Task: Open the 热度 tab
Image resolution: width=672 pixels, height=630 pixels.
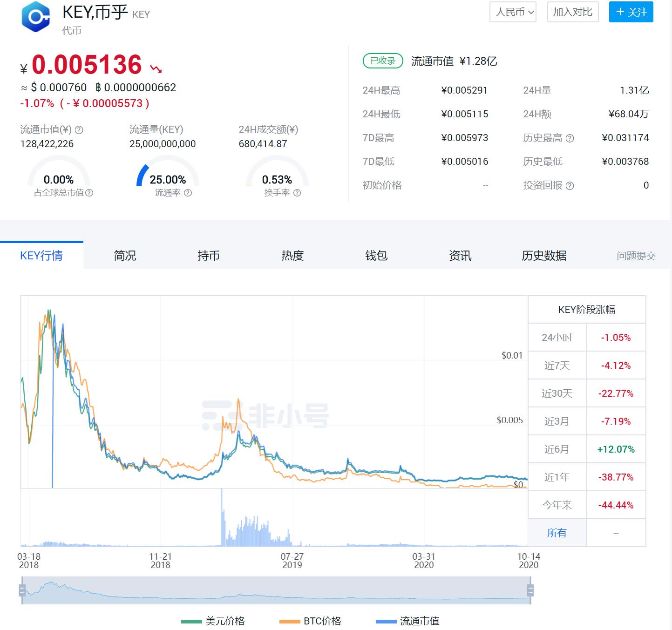Action: click(292, 255)
